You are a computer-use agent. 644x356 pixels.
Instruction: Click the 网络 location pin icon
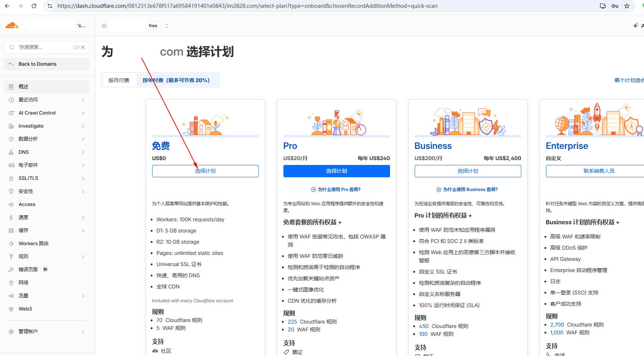11,283
